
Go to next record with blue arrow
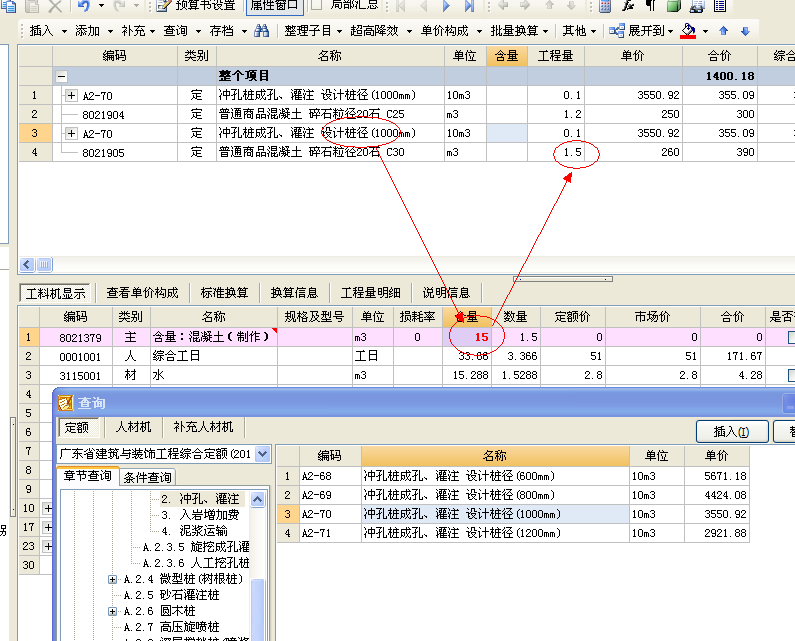[446, 6]
